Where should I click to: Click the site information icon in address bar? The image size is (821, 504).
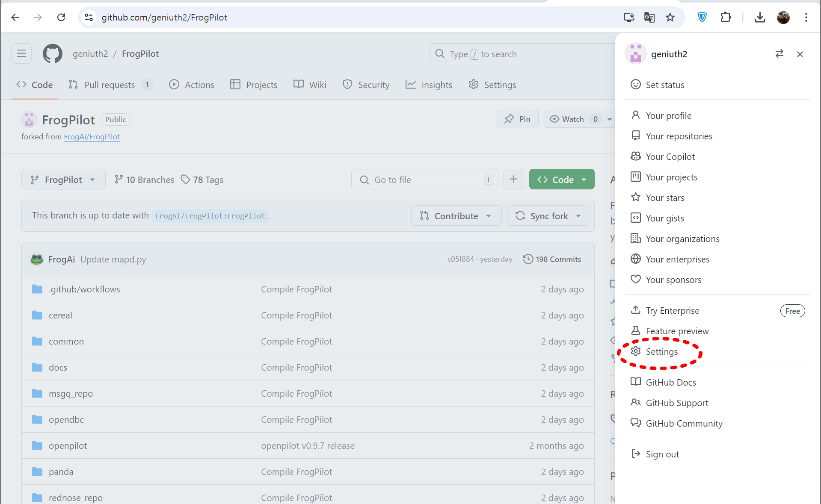[89, 17]
